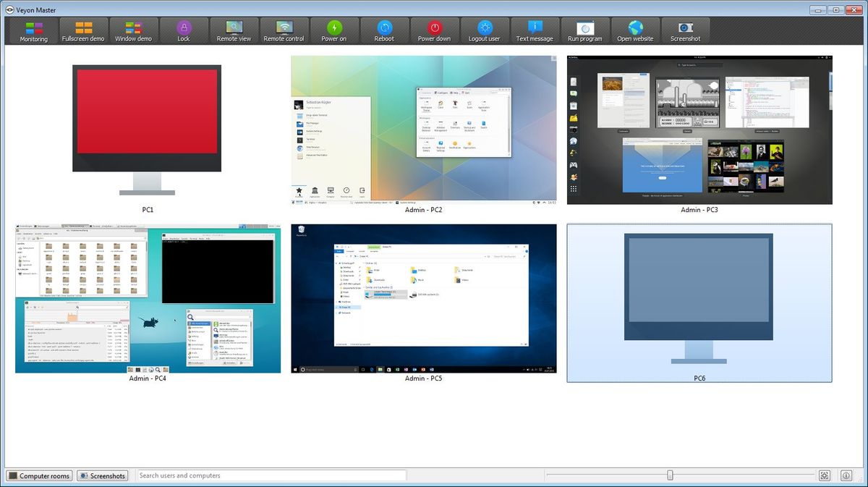This screenshot has height=487, width=868.
Task: Open the Run program tool
Action: coord(584,30)
